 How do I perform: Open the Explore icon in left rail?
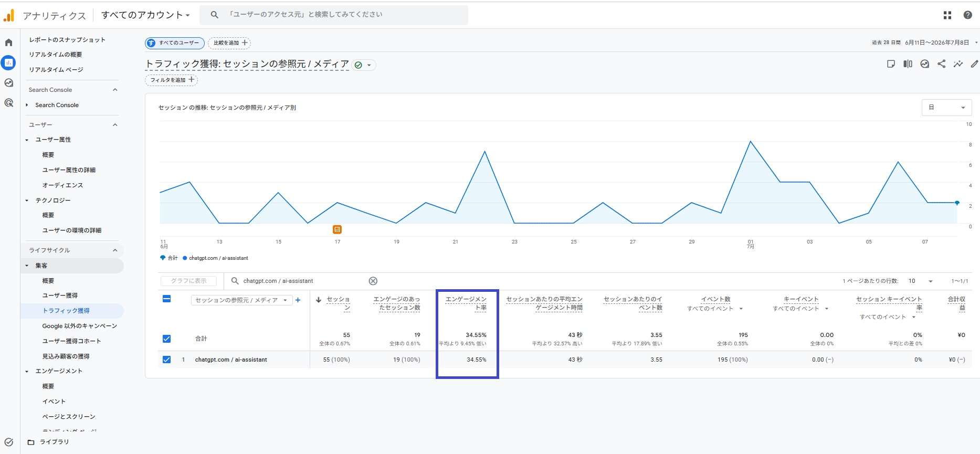(x=8, y=83)
